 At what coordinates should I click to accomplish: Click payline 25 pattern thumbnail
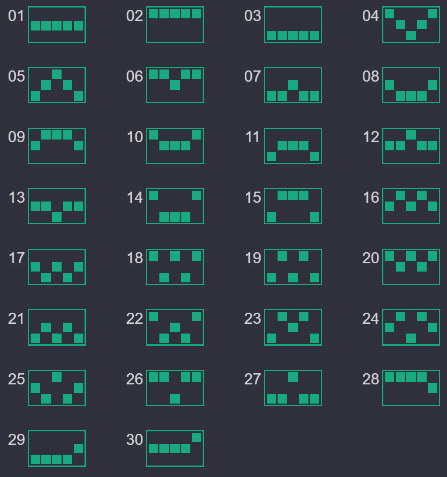(x=57, y=388)
